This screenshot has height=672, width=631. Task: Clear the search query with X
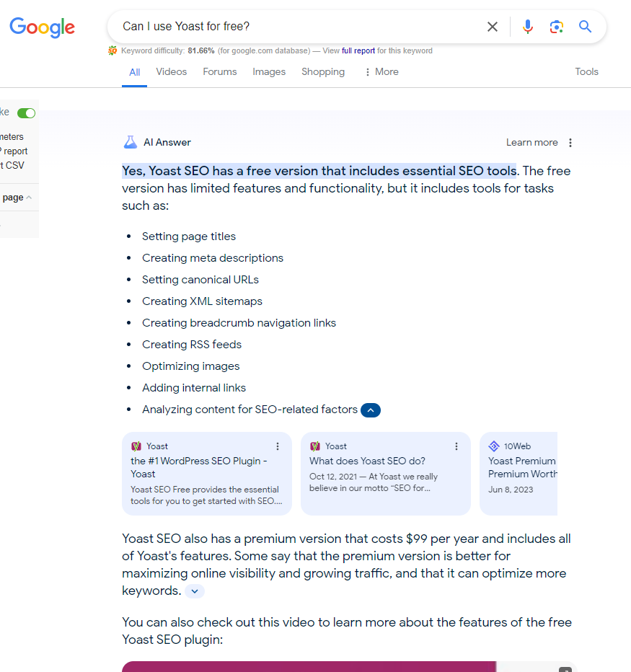(x=493, y=27)
